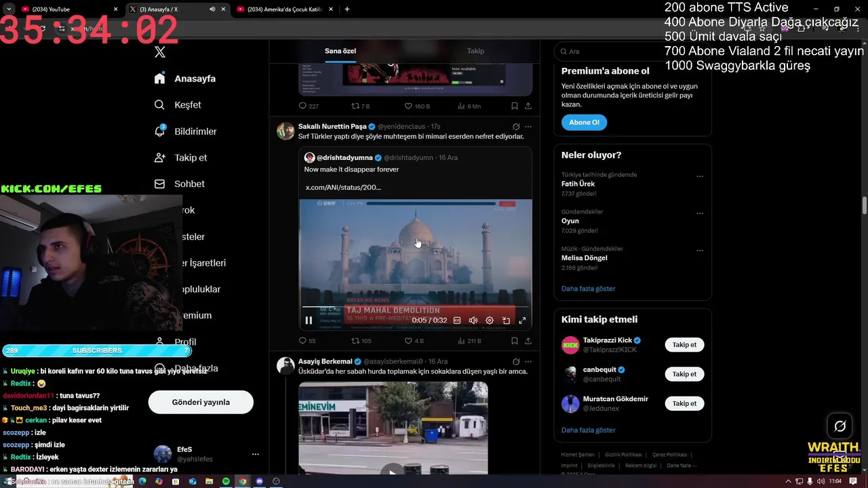Click the Ara search field

coord(632,52)
